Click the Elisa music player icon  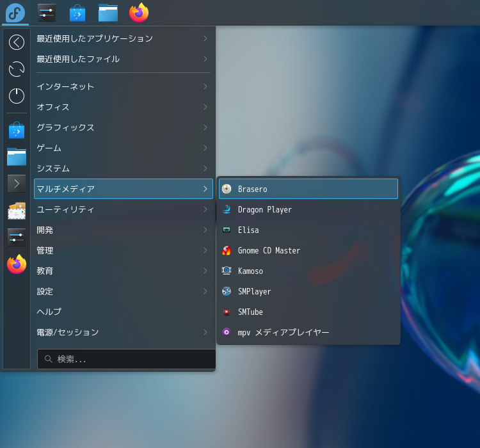point(227,230)
